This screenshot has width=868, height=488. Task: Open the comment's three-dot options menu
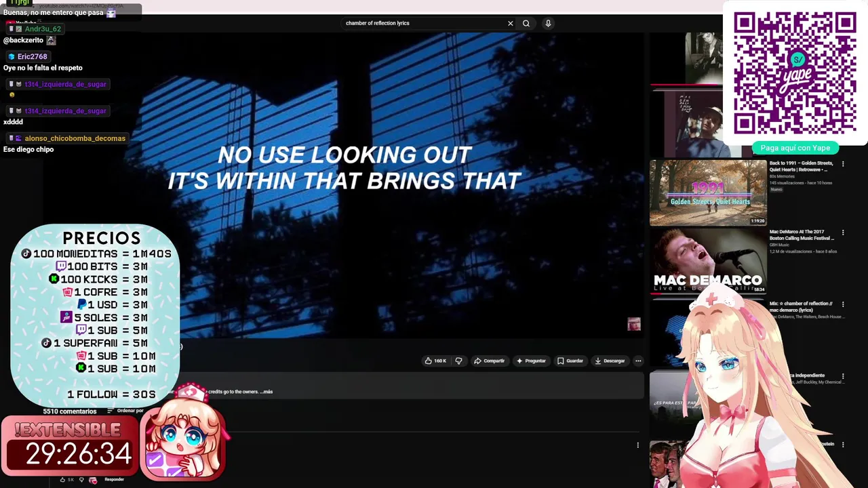[x=637, y=445]
